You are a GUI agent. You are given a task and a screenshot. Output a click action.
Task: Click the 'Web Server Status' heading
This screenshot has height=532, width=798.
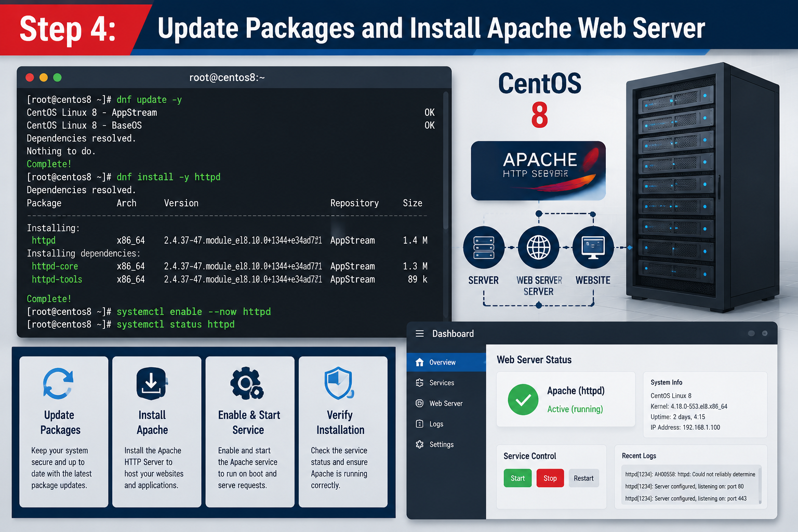pyautogui.click(x=534, y=360)
